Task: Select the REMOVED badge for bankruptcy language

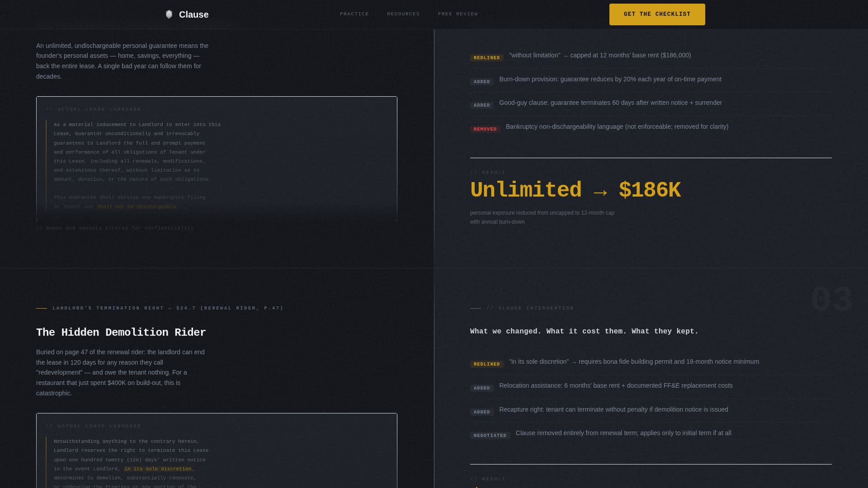Action: coord(485,129)
